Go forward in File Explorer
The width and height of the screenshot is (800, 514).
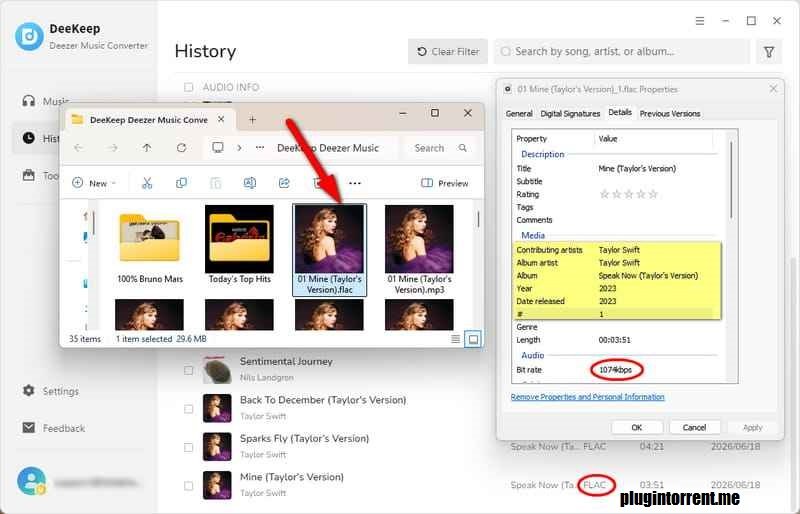point(113,148)
